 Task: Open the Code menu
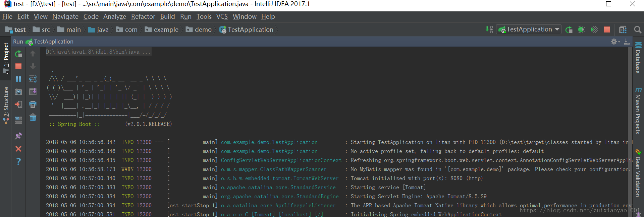[x=91, y=16]
